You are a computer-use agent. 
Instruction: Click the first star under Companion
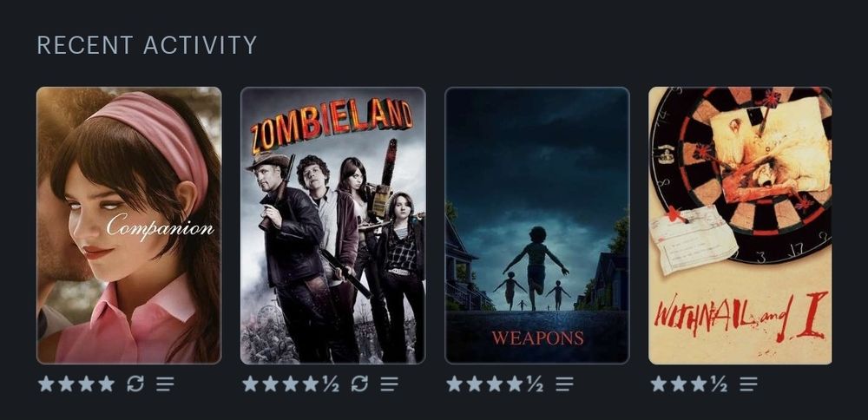[46, 384]
